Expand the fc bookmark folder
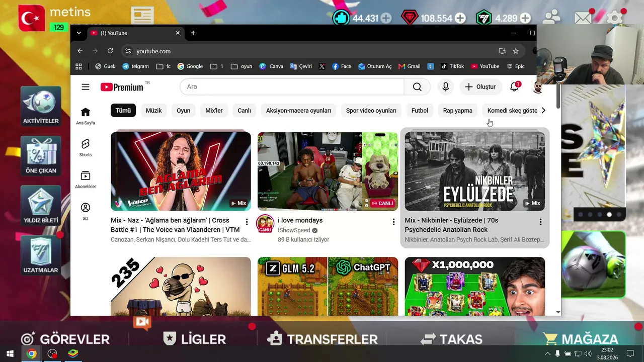Image resolution: width=644 pixels, height=362 pixels. 164,66
